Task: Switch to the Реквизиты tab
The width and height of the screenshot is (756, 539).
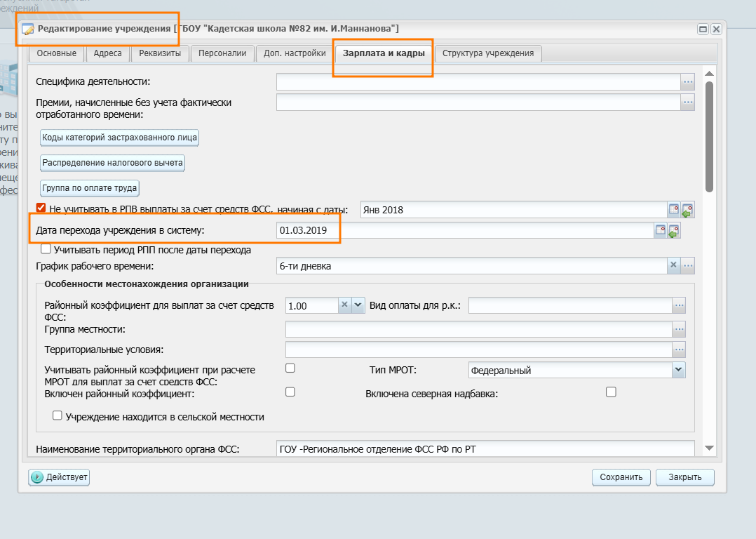Action: tap(160, 53)
